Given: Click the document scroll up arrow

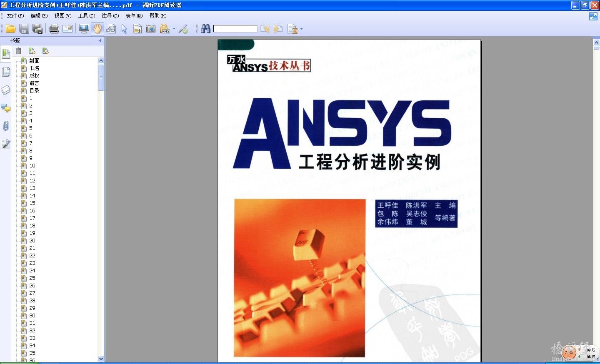Looking at the screenshot, I should coord(596,42).
